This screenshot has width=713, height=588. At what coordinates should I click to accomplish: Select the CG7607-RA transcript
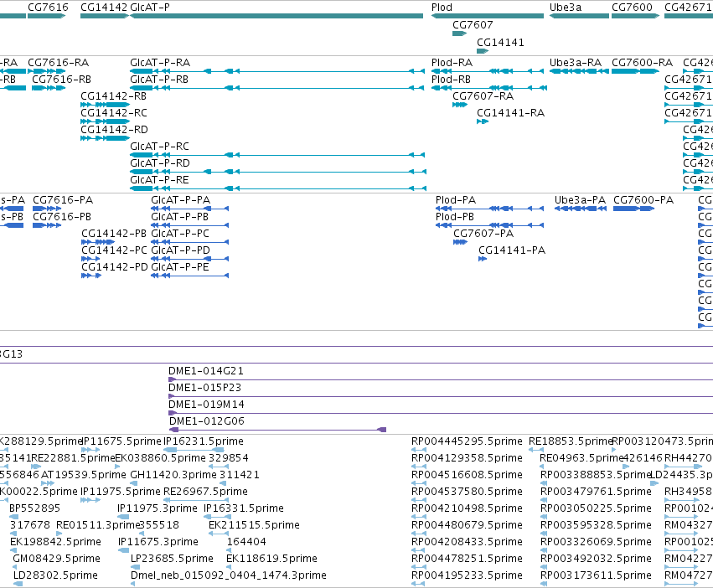coord(460,105)
